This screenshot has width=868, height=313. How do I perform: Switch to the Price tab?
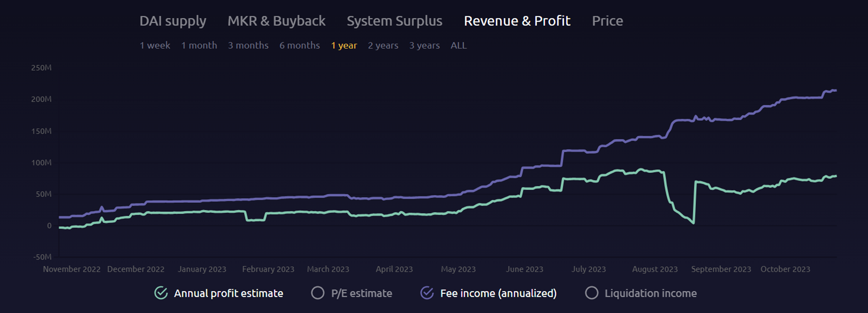click(607, 21)
